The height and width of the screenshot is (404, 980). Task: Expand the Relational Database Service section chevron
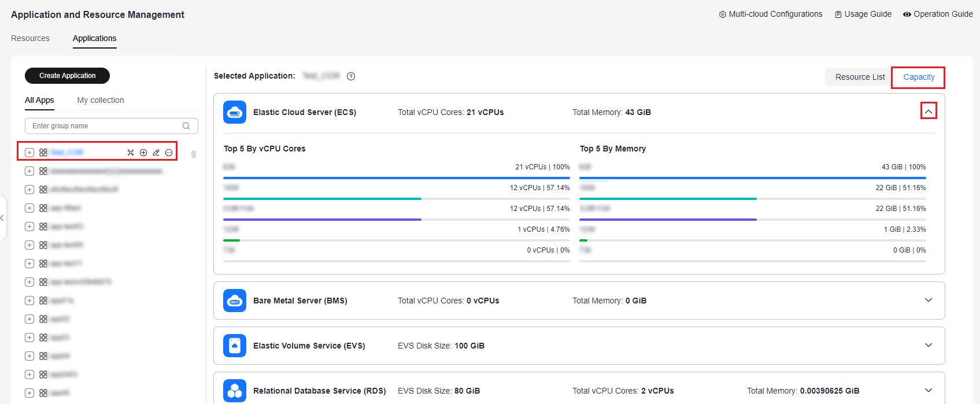point(929,390)
